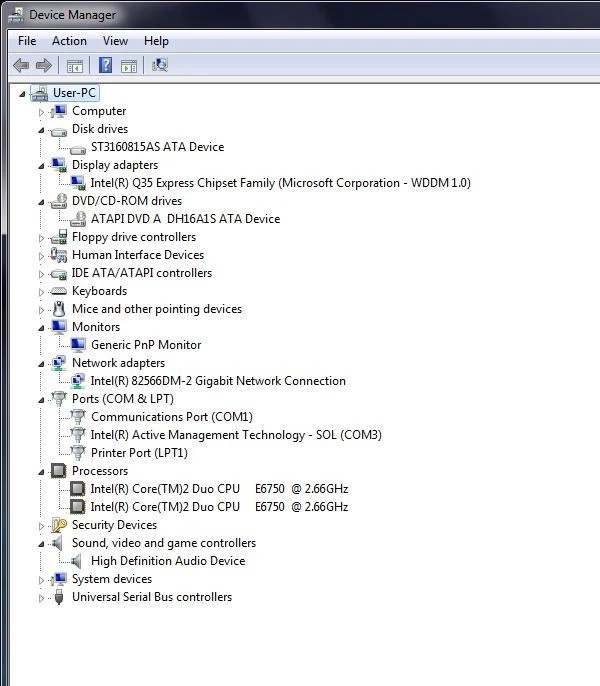Click the Display adapters category icon
Image resolution: width=600 pixels, height=686 pixels.
[x=59, y=165]
